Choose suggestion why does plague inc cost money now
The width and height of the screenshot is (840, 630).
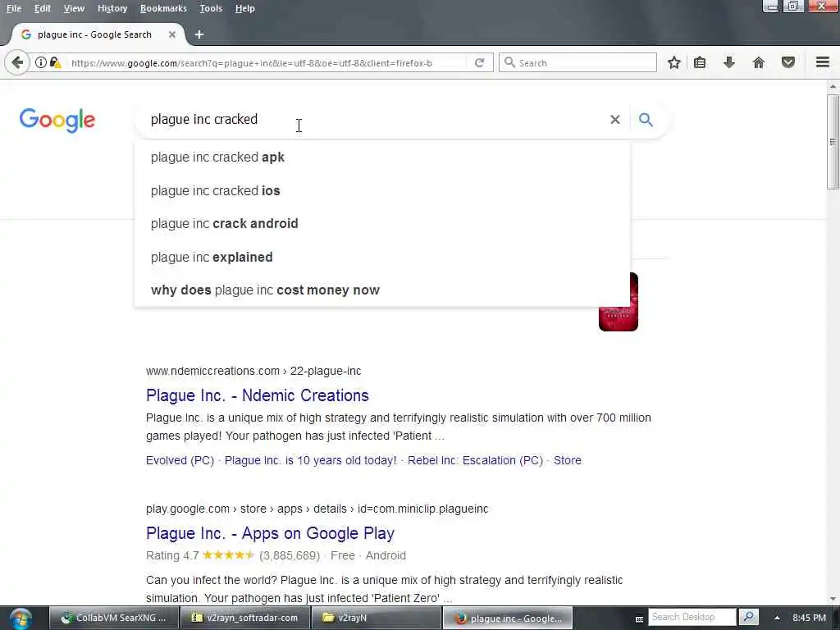(382, 290)
